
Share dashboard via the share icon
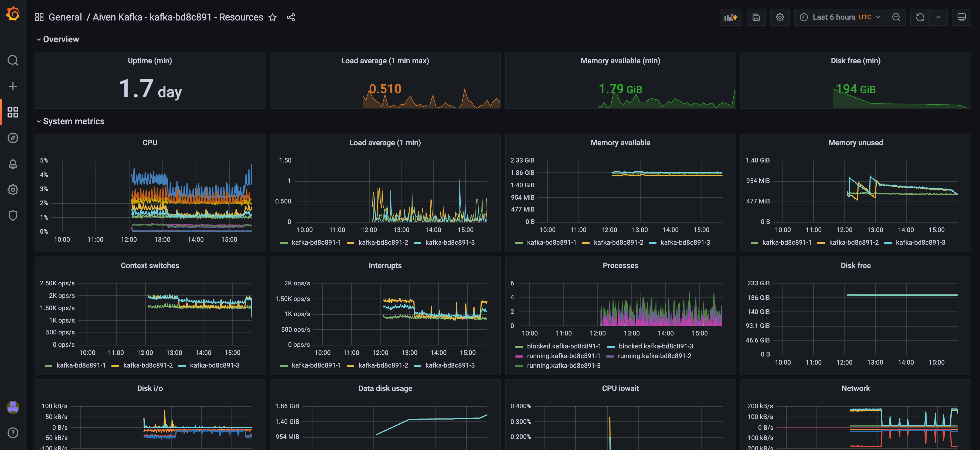point(291,18)
